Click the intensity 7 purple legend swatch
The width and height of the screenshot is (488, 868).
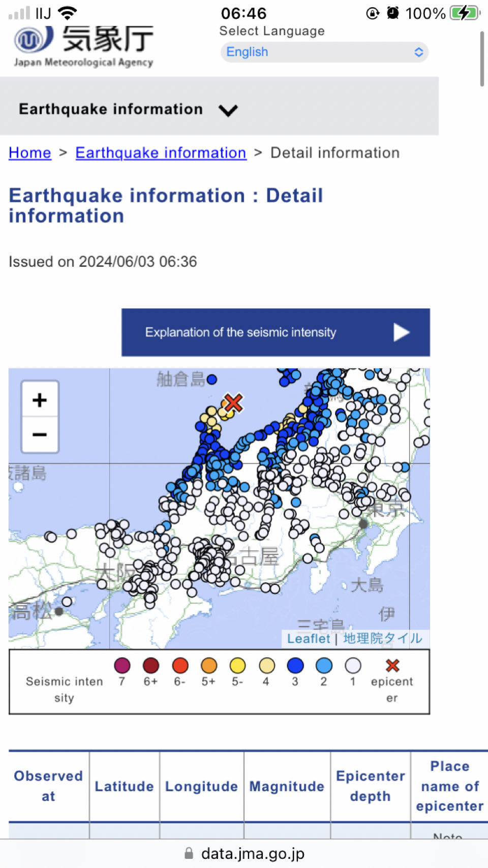pos(122,665)
